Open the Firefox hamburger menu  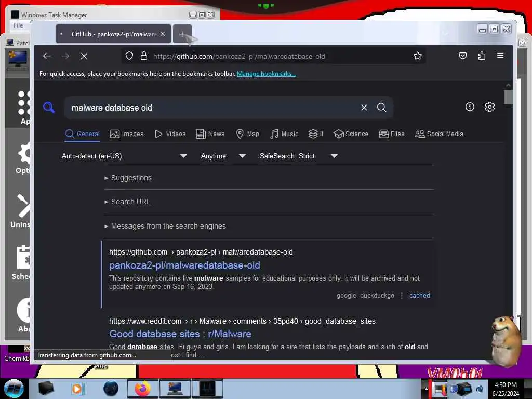(500, 56)
